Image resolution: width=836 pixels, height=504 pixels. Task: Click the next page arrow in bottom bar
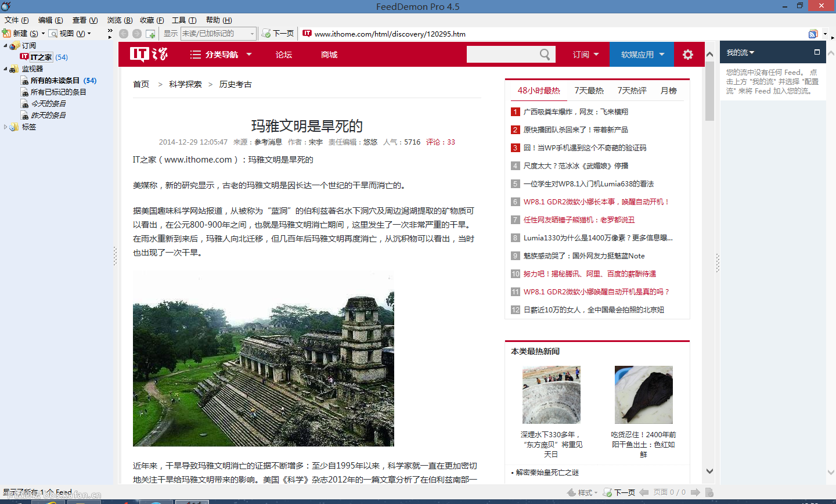click(x=696, y=492)
